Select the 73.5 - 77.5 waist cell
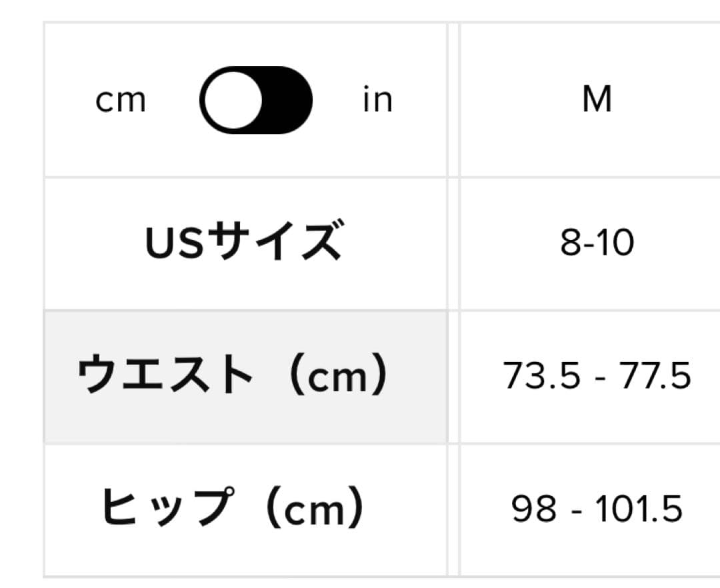 click(597, 377)
